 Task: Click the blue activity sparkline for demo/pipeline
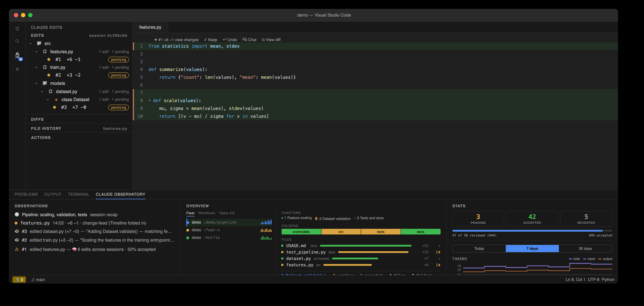tap(266, 222)
